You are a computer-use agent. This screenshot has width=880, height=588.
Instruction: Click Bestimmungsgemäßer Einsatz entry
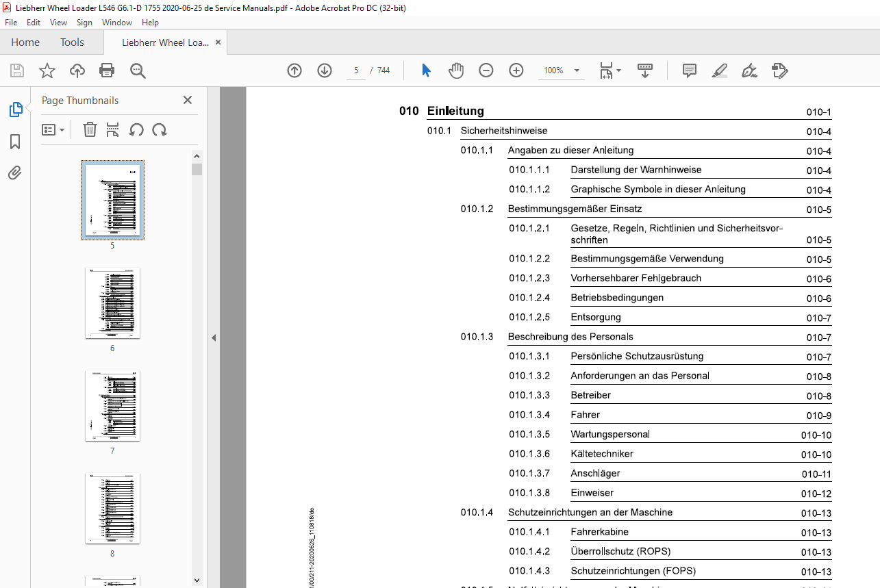pos(575,209)
